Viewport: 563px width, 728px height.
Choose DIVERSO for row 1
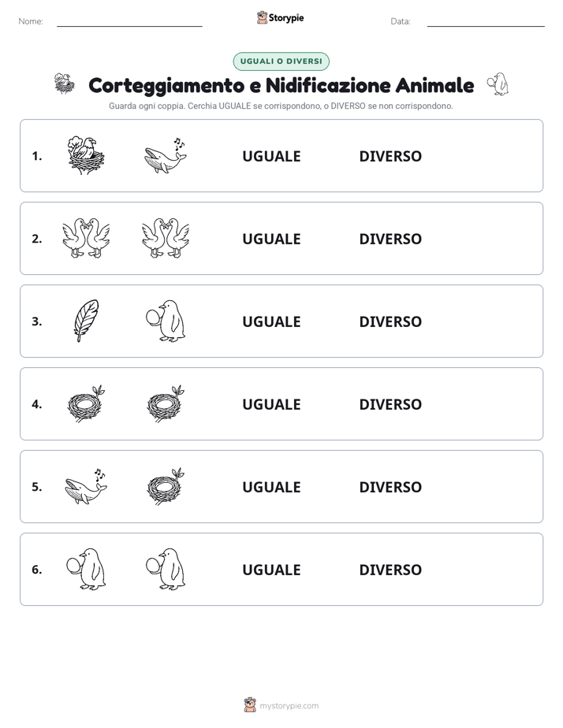(390, 156)
